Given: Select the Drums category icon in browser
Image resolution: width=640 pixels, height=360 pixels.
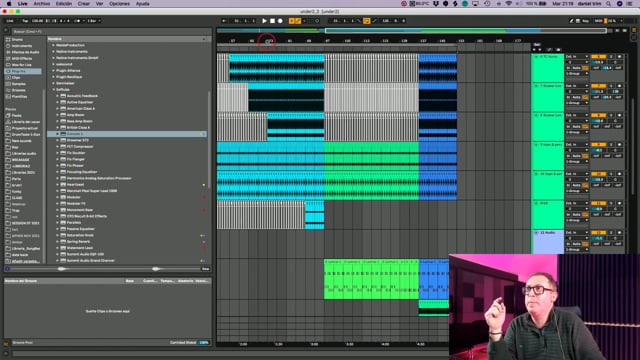Looking at the screenshot, I should (x=8, y=40).
